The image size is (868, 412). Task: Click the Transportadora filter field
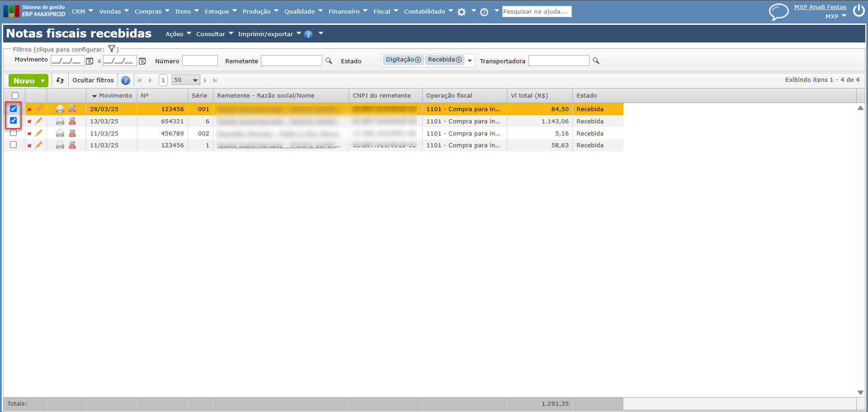click(x=559, y=61)
